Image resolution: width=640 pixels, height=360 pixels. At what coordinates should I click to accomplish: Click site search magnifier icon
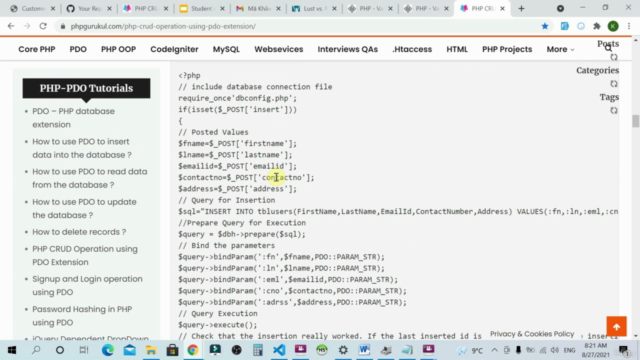pos(608,49)
